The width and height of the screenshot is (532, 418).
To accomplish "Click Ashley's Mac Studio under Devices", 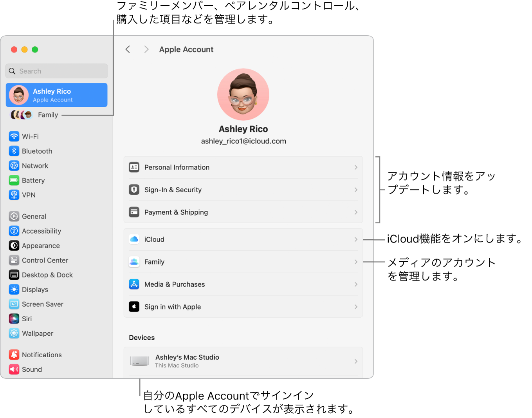I will coord(243,360).
